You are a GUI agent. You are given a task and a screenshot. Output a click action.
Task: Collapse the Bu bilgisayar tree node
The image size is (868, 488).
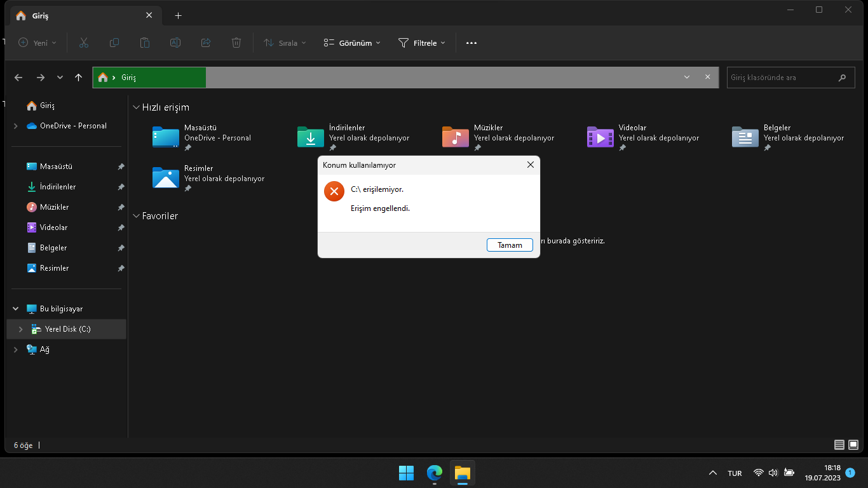[15, 309]
